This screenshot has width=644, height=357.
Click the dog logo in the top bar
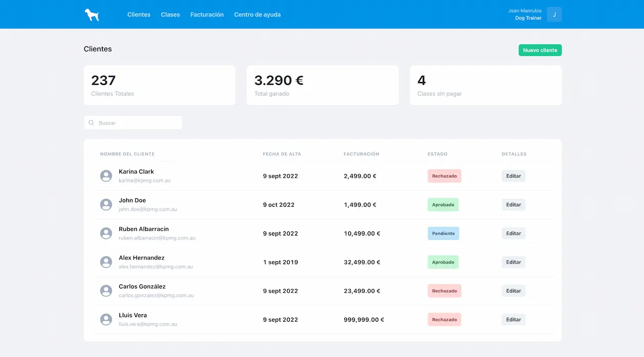pos(91,14)
